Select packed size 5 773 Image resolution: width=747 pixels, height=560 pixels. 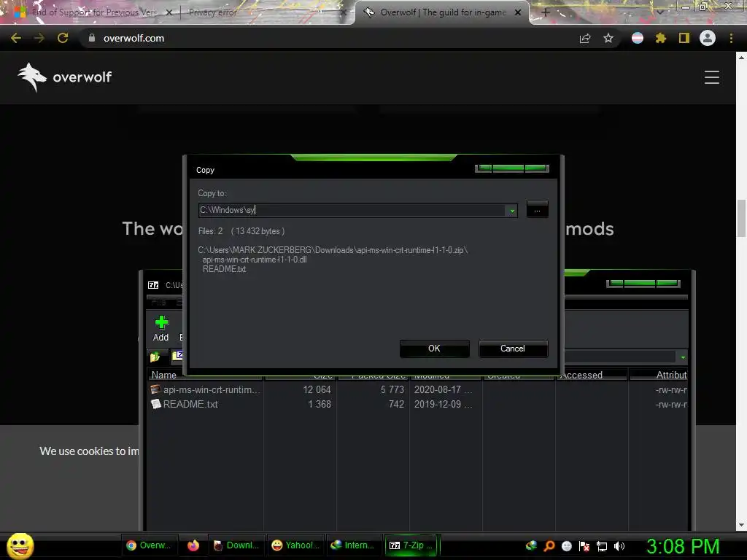392,389
